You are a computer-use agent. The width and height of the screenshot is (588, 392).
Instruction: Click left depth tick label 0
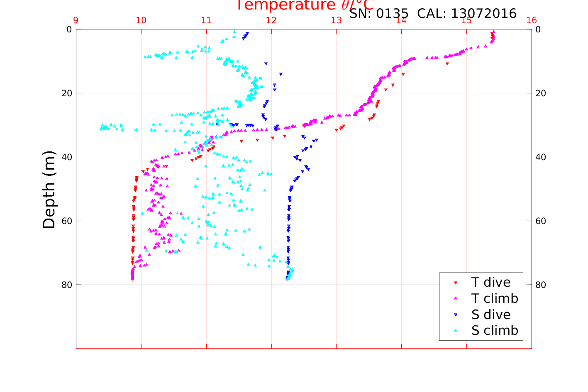[x=69, y=29]
